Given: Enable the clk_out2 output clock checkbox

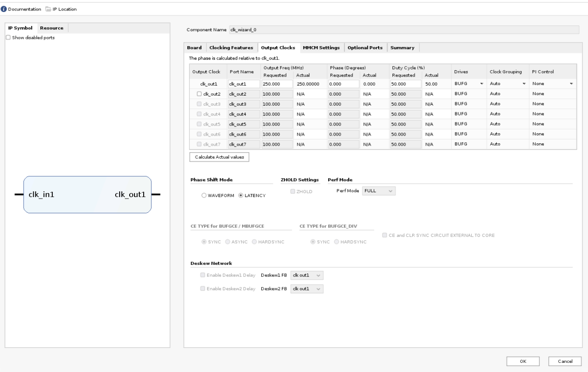Looking at the screenshot, I should tap(199, 94).
